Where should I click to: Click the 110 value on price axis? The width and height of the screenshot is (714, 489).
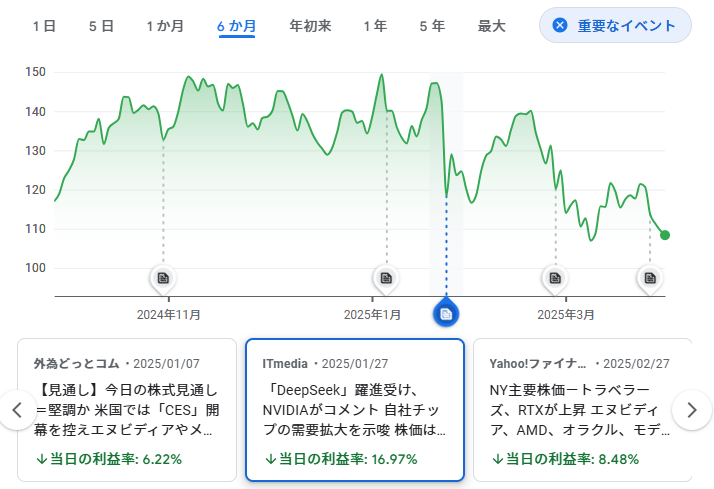[x=36, y=229]
